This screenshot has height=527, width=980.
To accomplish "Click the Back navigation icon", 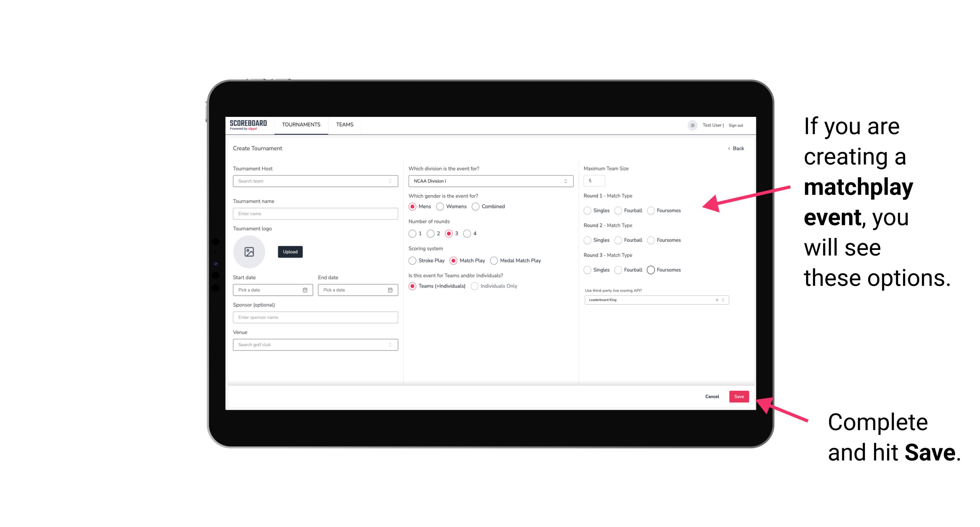I will 729,149.
